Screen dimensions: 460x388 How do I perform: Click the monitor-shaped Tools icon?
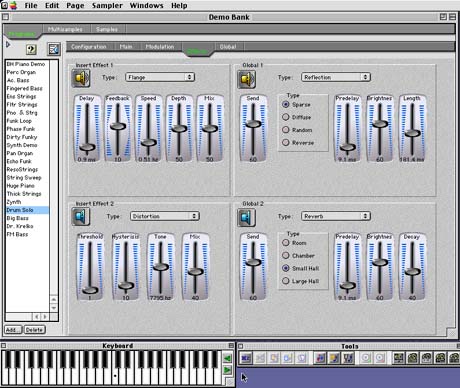[x=398, y=358]
